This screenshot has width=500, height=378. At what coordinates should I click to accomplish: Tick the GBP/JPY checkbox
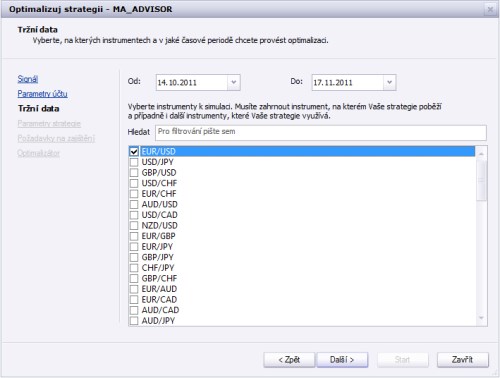[134, 257]
